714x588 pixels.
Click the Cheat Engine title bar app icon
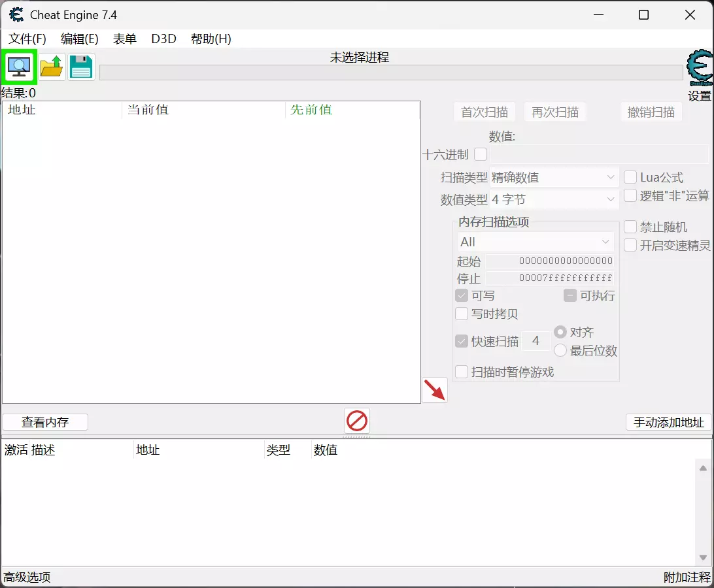click(x=16, y=15)
